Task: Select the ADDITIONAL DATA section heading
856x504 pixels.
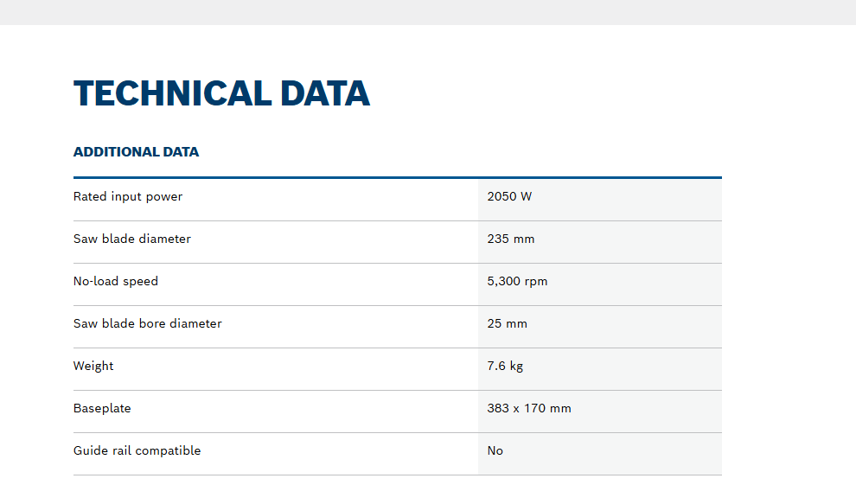Action: (x=136, y=152)
